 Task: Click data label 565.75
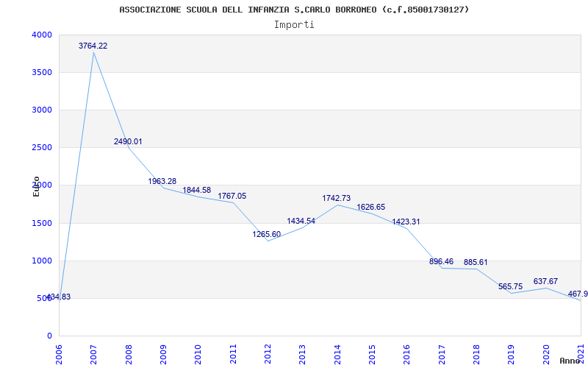510,287
